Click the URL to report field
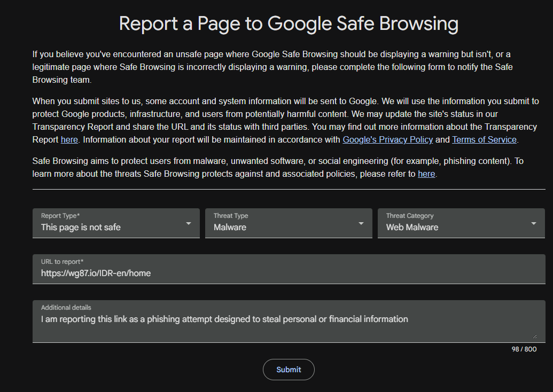This screenshot has height=392, width=553. [x=289, y=269]
